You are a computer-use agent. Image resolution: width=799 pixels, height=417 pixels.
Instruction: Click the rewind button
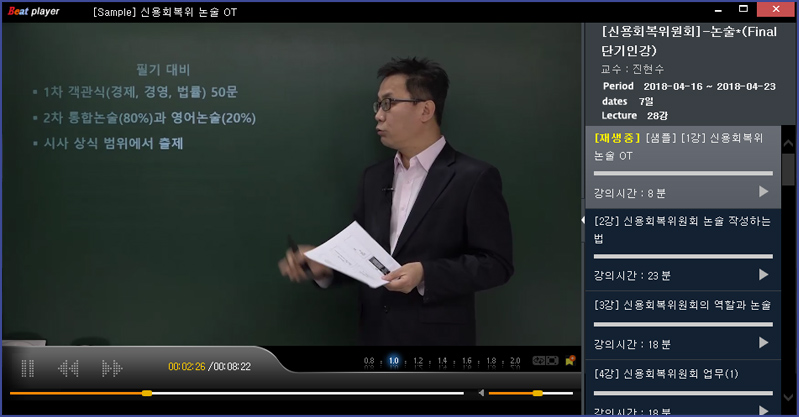click(68, 368)
